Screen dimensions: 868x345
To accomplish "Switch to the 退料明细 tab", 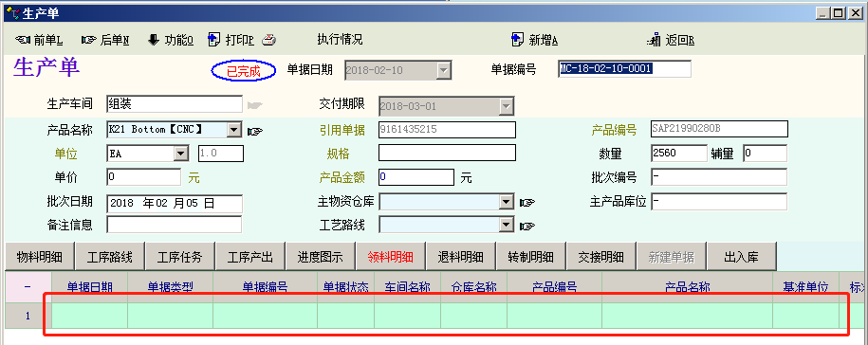I will point(461,257).
